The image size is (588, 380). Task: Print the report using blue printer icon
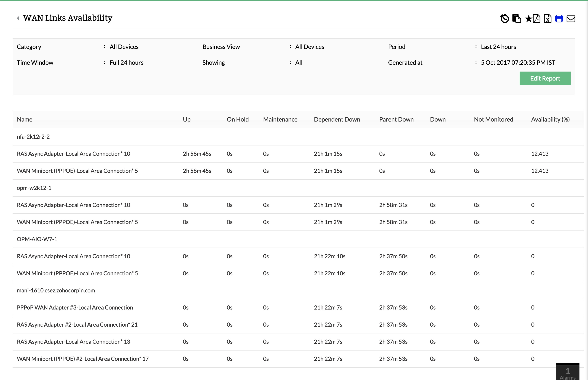click(x=559, y=19)
